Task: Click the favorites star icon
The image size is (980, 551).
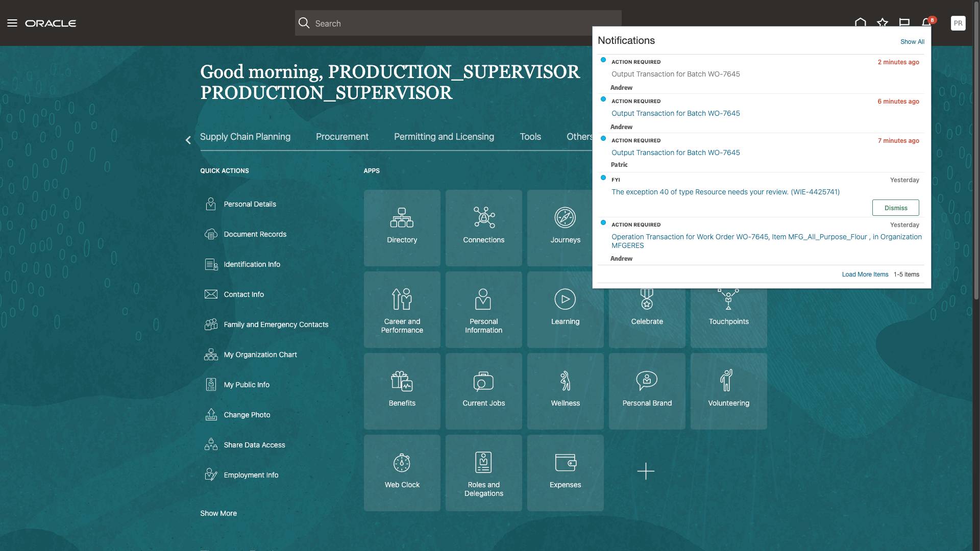Action: [883, 23]
